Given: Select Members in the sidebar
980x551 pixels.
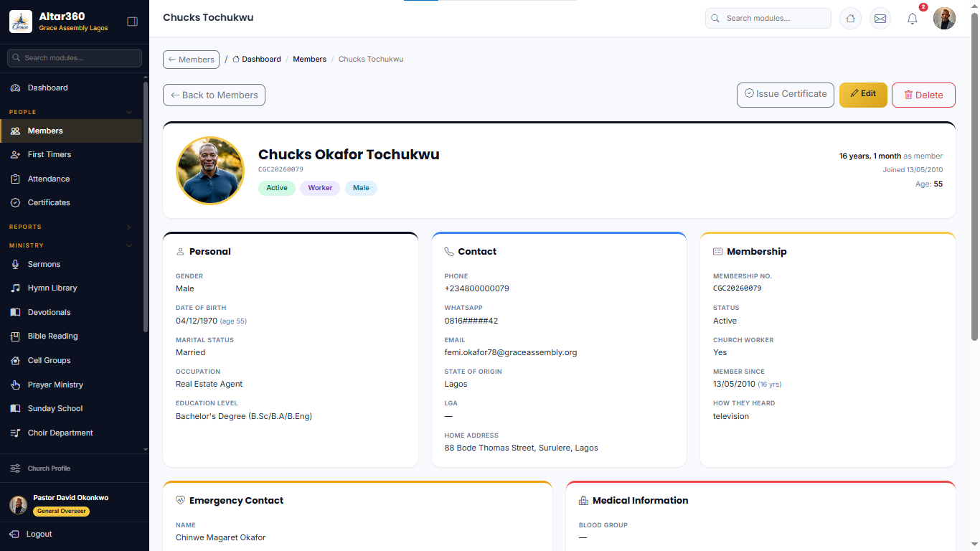Looking at the screenshot, I should click(72, 131).
